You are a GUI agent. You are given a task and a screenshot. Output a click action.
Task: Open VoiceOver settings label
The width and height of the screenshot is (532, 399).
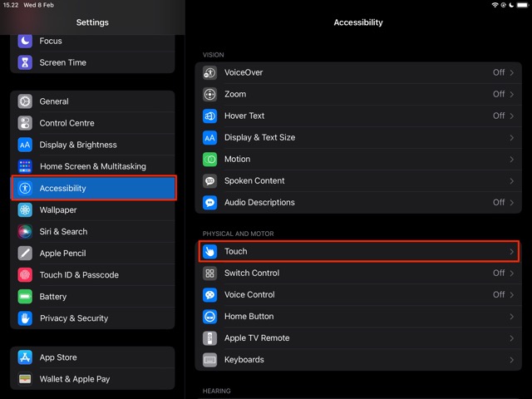tap(244, 72)
